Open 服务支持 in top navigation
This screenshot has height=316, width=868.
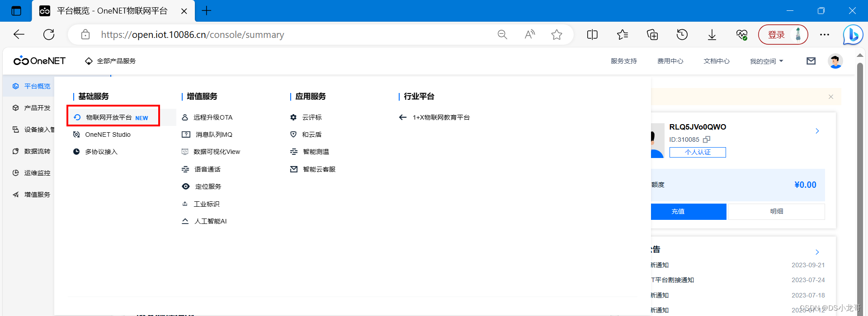point(624,61)
